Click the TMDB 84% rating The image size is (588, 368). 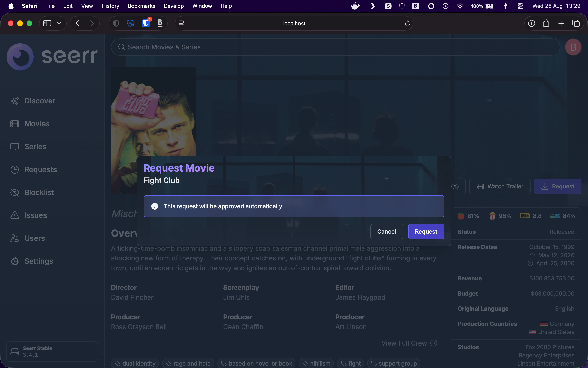(x=563, y=216)
